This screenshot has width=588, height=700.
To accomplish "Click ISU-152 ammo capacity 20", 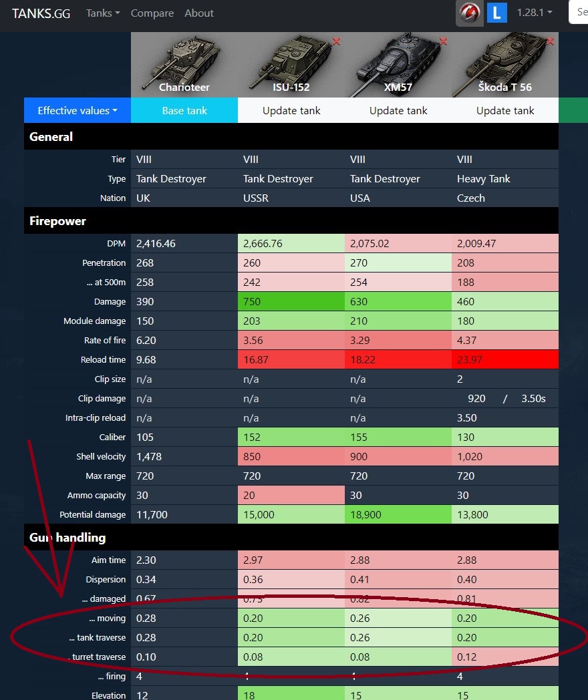I will (249, 495).
